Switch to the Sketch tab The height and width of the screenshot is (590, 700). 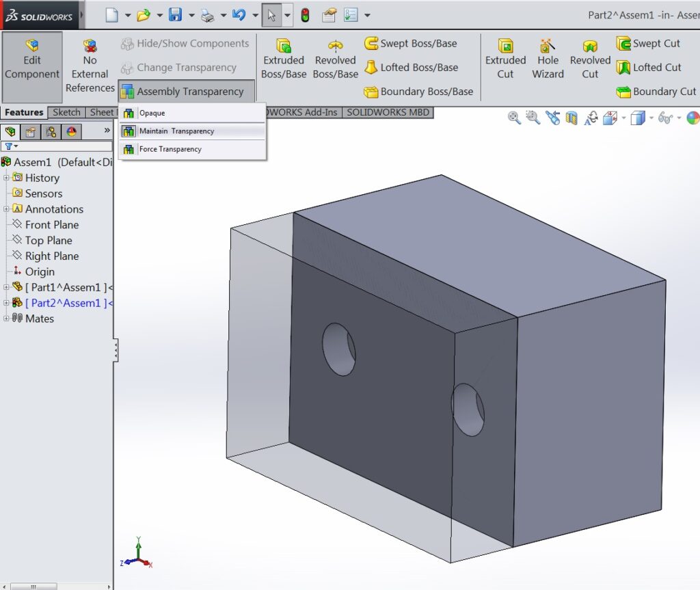[66, 112]
